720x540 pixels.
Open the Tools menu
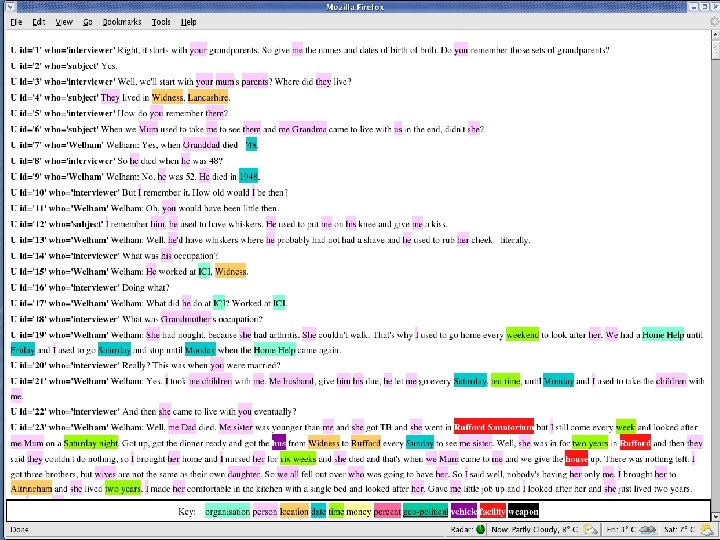161,22
